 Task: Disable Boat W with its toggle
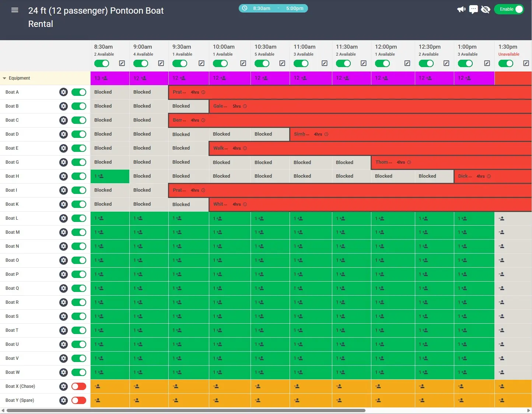tap(79, 372)
